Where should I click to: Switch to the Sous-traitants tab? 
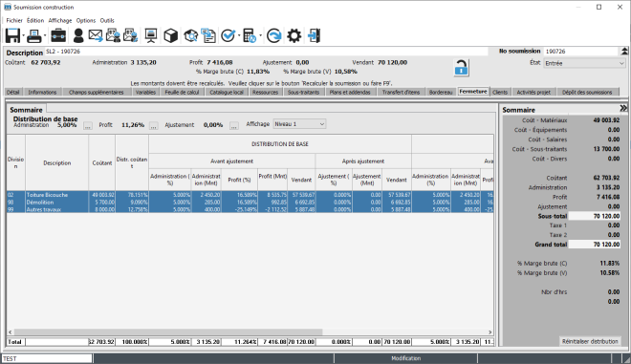(x=303, y=92)
